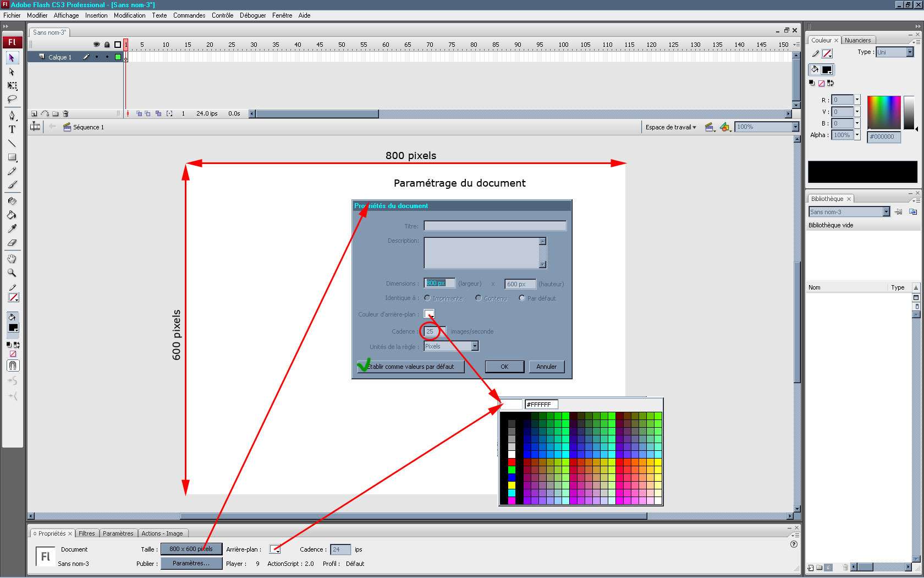Image resolution: width=924 pixels, height=578 pixels.
Task: Open a new library panel icon
Action: pos(913,212)
